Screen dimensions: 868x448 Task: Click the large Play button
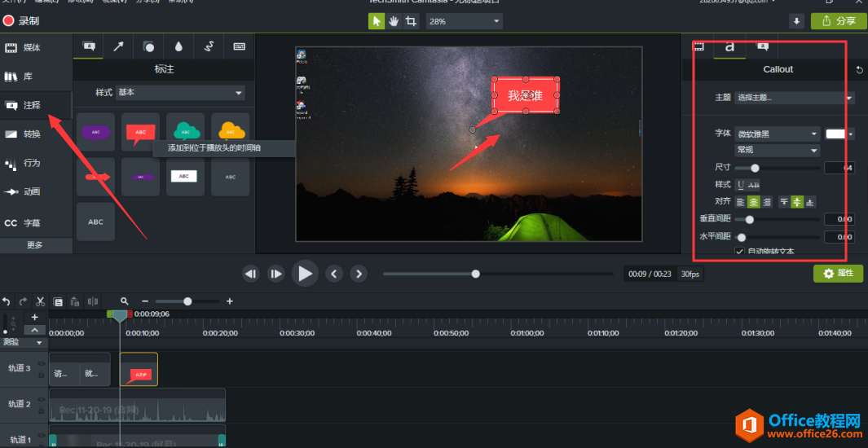tap(305, 273)
